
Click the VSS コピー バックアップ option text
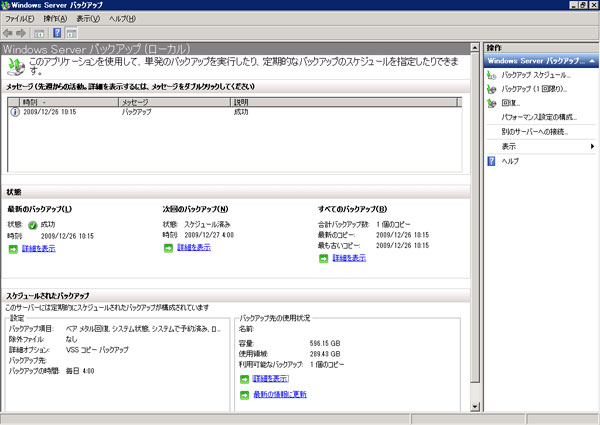[97, 350]
